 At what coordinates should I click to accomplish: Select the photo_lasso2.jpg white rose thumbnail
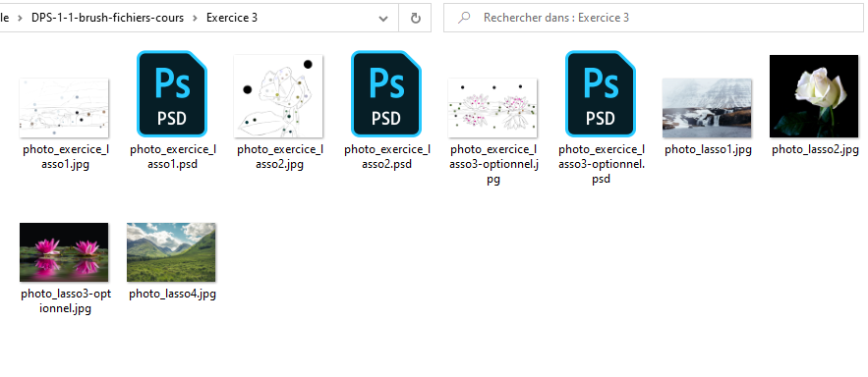click(x=814, y=96)
